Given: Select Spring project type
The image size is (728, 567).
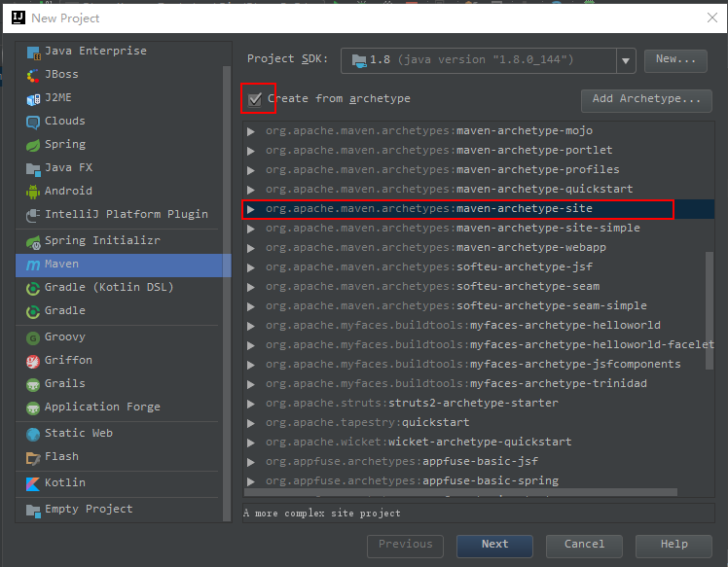Looking at the screenshot, I should tap(120, 144).
